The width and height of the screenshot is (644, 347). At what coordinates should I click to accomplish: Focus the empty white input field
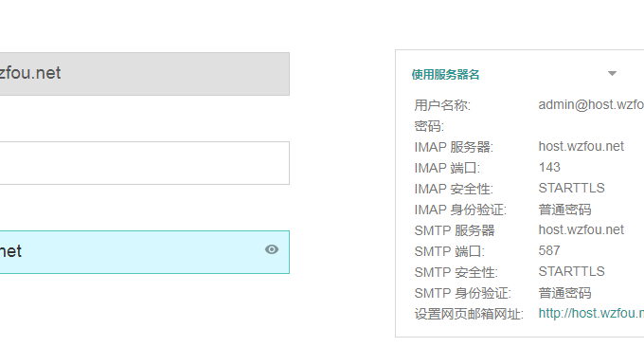(145, 163)
